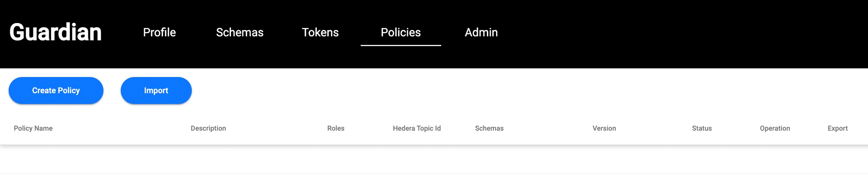The height and width of the screenshot is (185, 868).
Task: Go to the Schemas navigation tab
Action: [x=240, y=32]
